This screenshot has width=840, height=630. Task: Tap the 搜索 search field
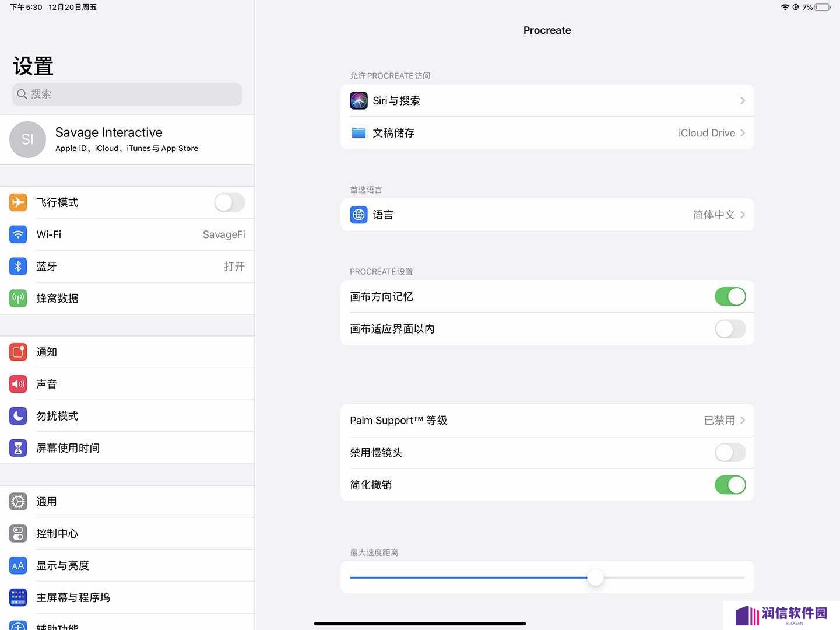point(127,94)
